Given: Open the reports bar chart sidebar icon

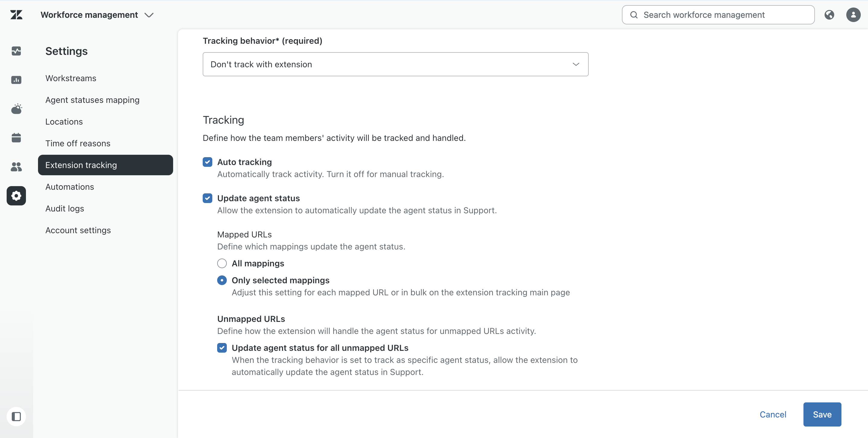Looking at the screenshot, I should click(16, 80).
